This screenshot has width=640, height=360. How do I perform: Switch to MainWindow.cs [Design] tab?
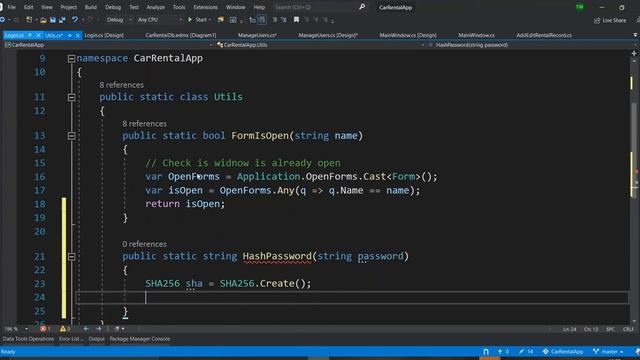[x=408, y=36]
